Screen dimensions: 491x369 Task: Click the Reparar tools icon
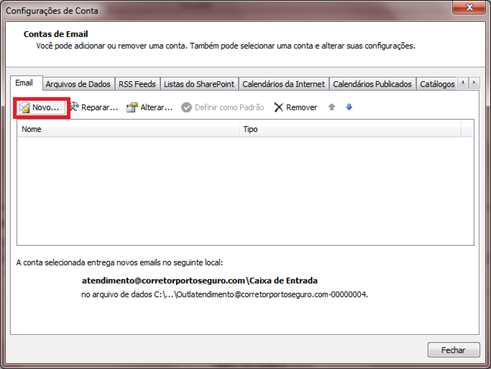point(74,107)
